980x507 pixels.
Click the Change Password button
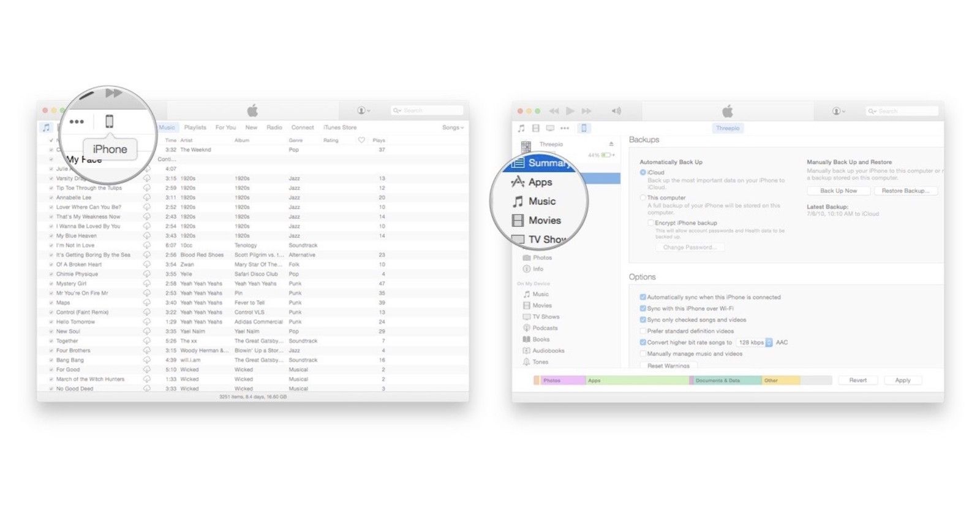(x=690, y=247)
